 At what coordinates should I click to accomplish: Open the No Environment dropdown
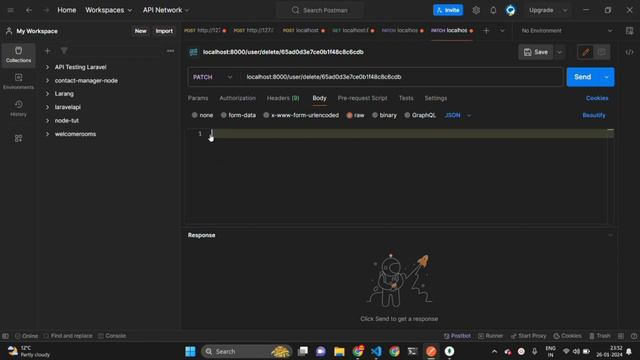tap(567, 31)
